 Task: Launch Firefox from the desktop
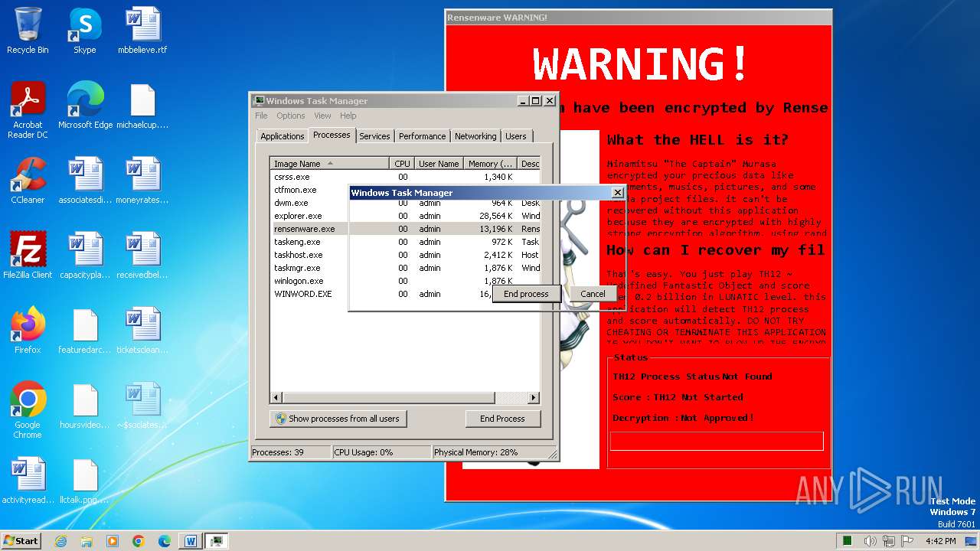pyautogui.click(x=28, y=331)
